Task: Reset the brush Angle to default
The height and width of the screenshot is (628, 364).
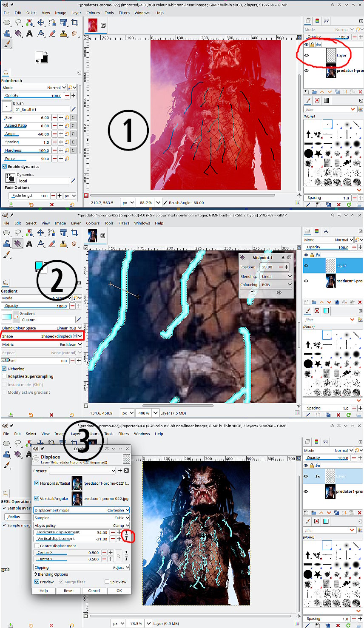Action: (67, 134)
